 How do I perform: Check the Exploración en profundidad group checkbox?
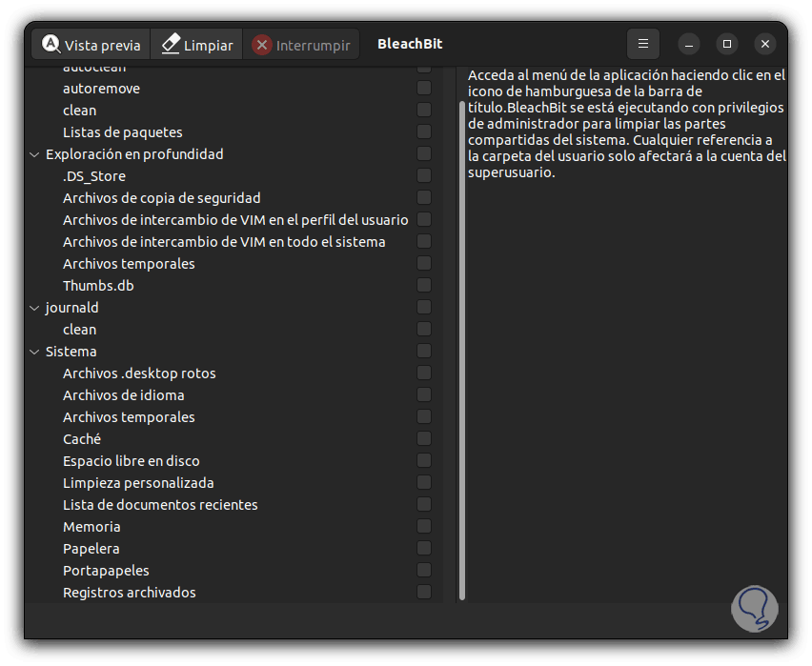coord(424,153)
